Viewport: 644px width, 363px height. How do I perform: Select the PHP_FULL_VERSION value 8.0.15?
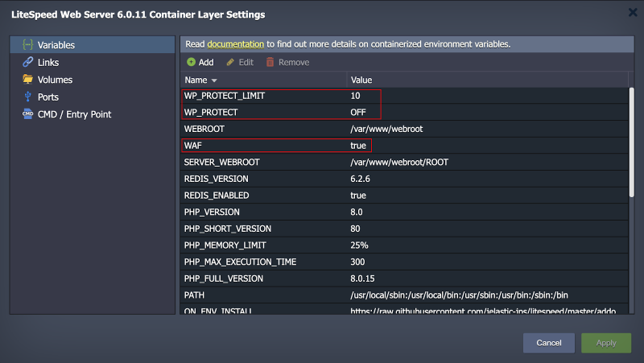point(363,278)
